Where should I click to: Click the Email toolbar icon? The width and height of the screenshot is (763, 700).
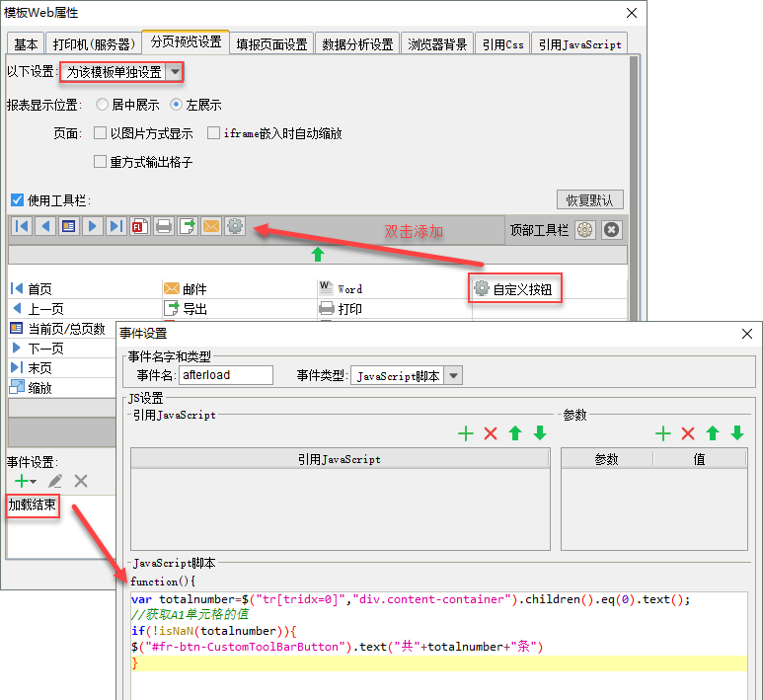[x=211, y=226]
